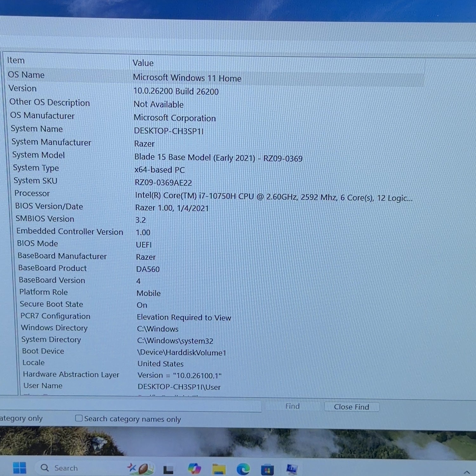Open File Explorer from the taskbar
Image resolution: width=476 pixels, height=476 pixels.
tap(219, 469)
